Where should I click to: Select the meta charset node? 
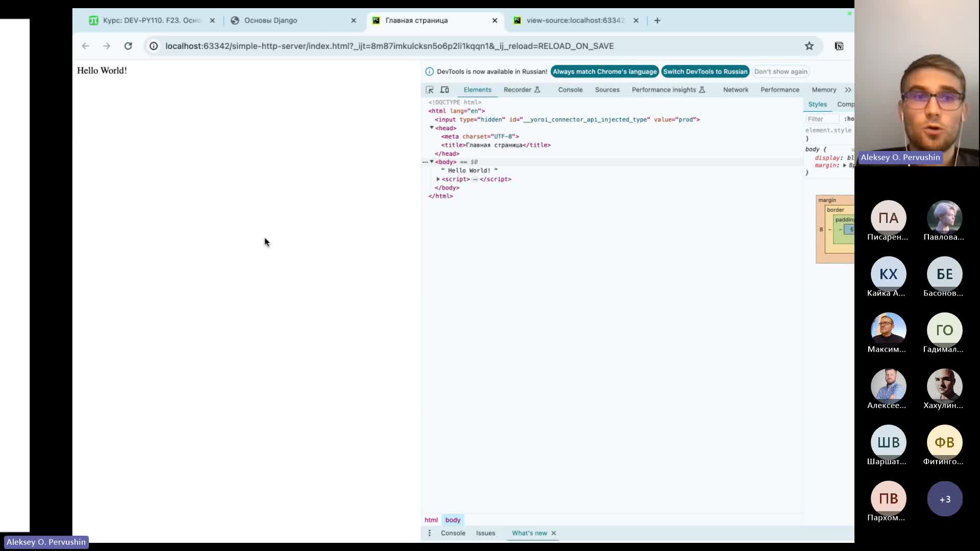pos(480,136)
